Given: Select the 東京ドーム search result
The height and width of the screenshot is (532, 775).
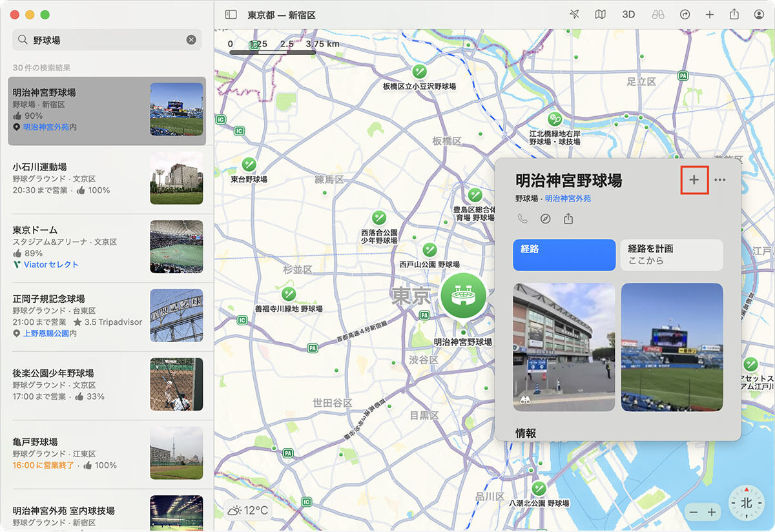Looking at the screenshot, I should tap(107, 248).
